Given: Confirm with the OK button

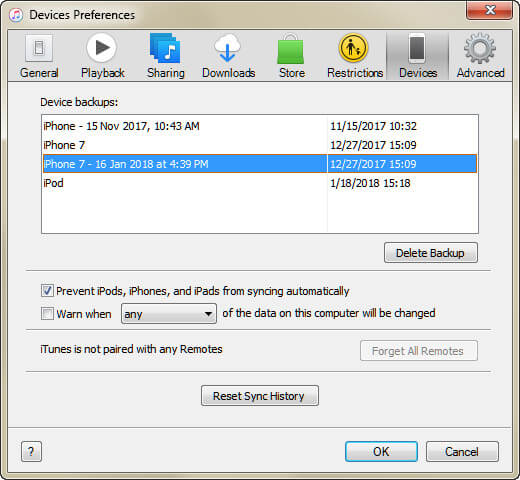Looking at the screenshot, I should [381, 452].
